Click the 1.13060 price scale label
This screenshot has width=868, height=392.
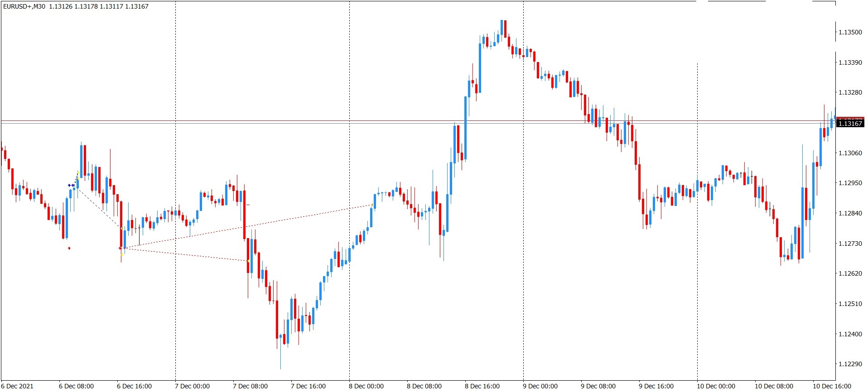pos(850,153)
